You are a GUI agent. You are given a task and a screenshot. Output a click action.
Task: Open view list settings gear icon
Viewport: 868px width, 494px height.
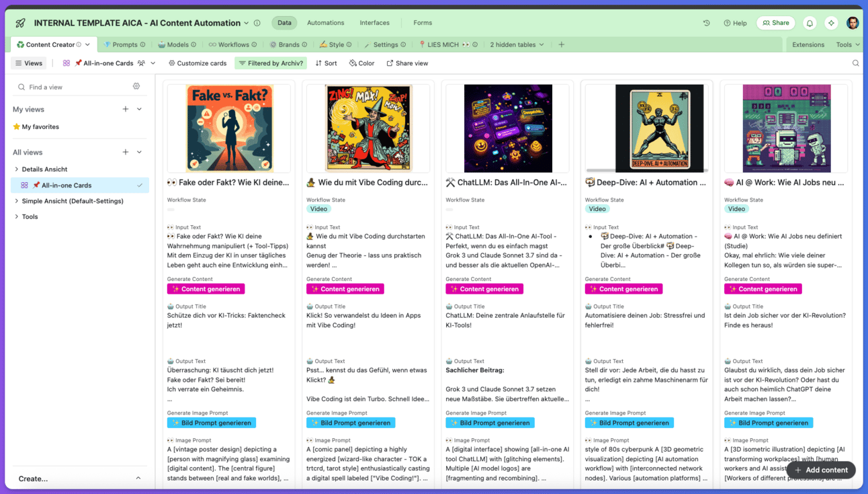136,87
